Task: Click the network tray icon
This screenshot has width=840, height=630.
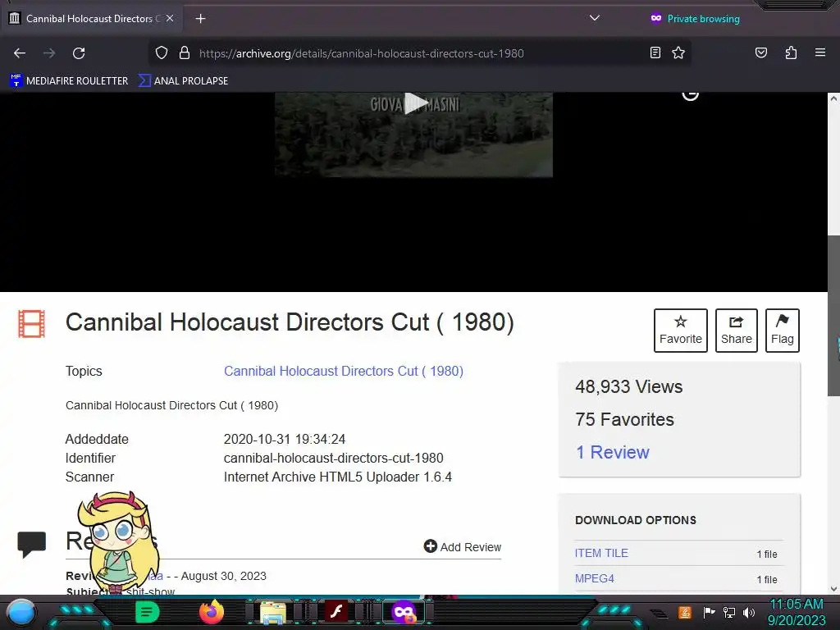Action: [728, 612]
